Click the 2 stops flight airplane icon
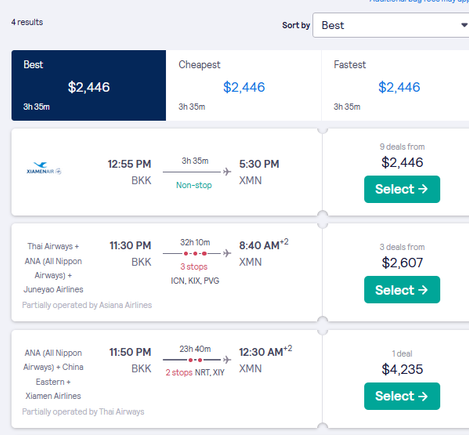The image size is (469, 435). pos(227,360)
